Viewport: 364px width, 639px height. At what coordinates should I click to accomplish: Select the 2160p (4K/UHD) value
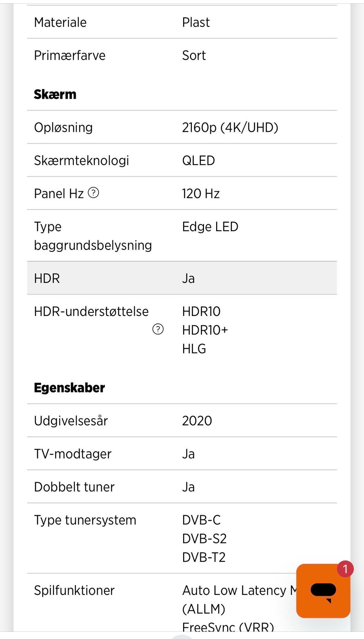(230, 128)
